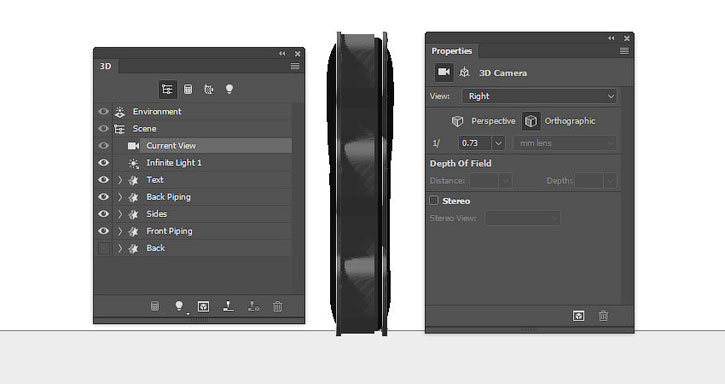Expand the Back Piping mesh

[120, 197]
